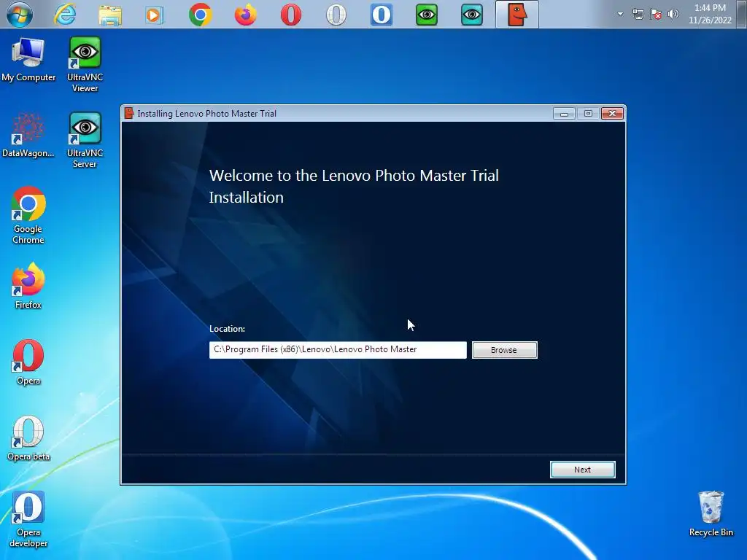
Task: Open the Action Center flag icon
Action: click(656, 14)
